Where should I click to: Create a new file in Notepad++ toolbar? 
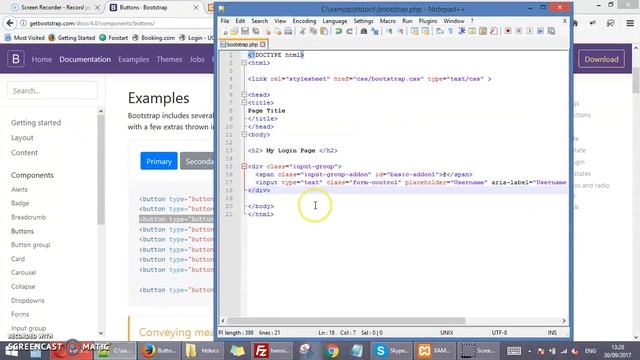(225, 31)
